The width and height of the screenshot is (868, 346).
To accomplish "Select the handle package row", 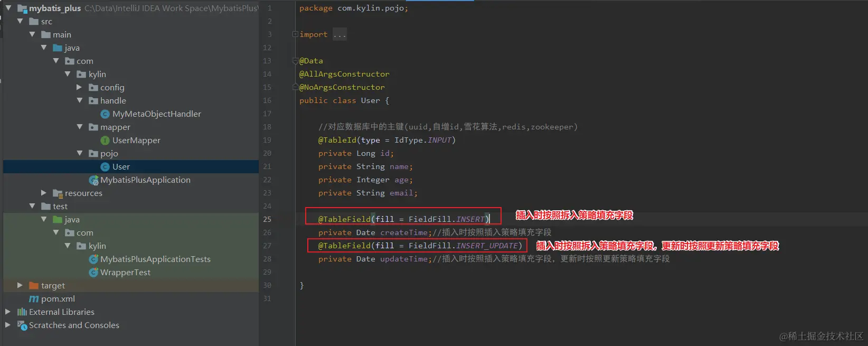I will click(131, 100).
